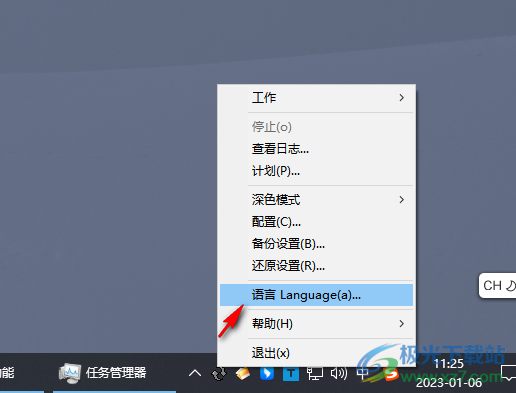The width and height of the screenshot is (516, 393).
Task: Click the 中 input method indicator
Action: tap(363, 374)
